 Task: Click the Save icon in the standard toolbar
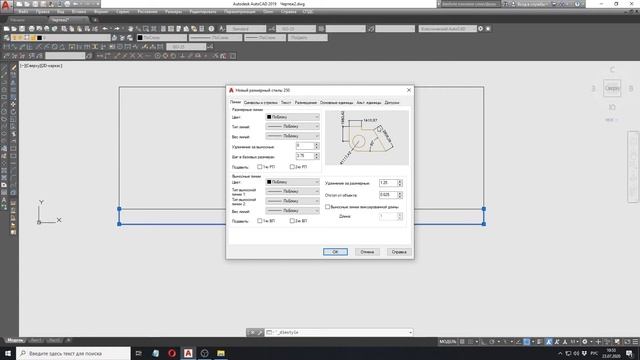22,29
